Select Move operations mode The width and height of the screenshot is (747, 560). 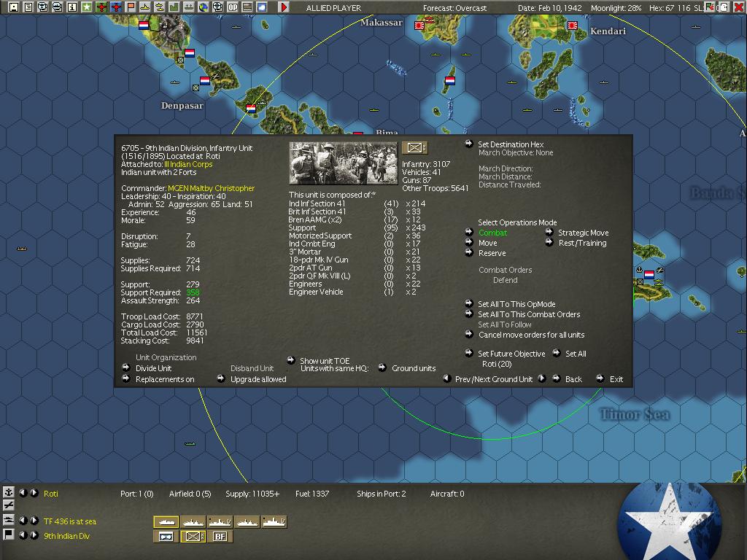tap(488, 243)
